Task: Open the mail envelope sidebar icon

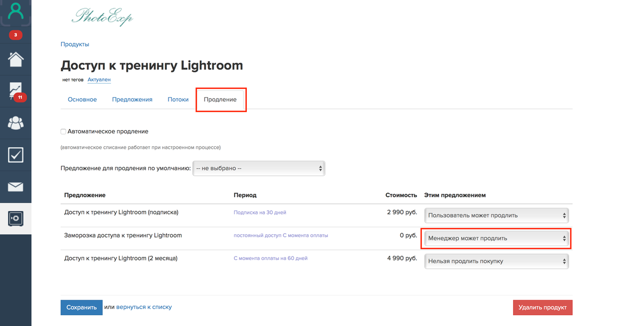Action: pyautogui.click(x=16, y=187)
